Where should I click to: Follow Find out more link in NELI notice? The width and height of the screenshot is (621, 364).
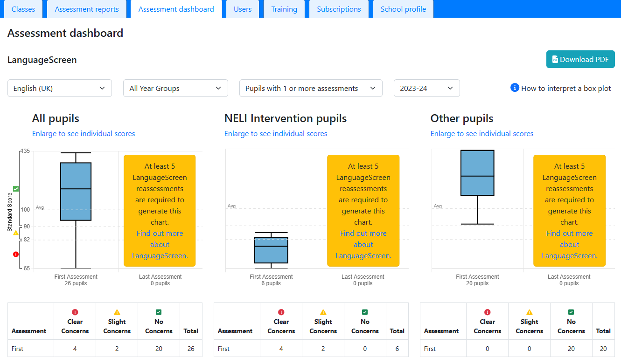pos(363,244)
